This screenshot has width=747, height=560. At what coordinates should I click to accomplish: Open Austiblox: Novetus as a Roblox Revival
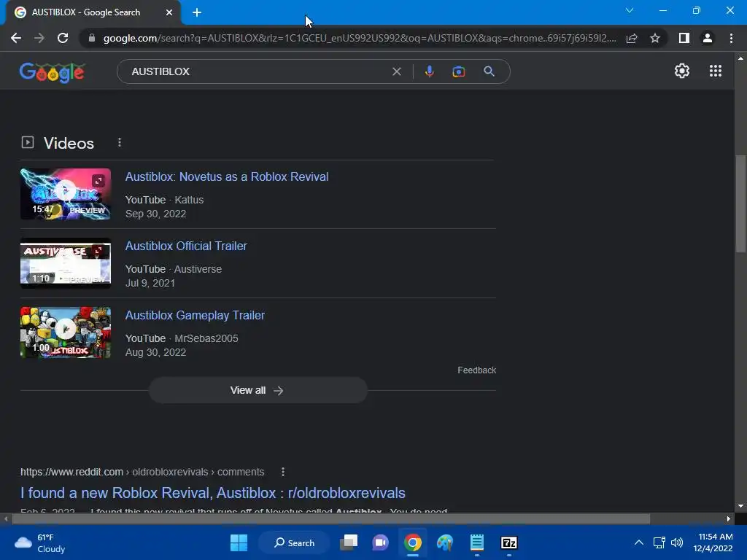[x=227, y=176]
